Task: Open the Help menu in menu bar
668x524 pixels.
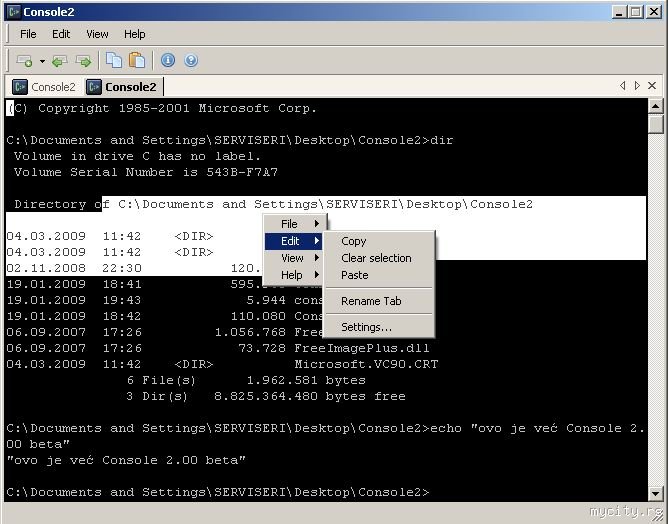Action: [135, 34]
